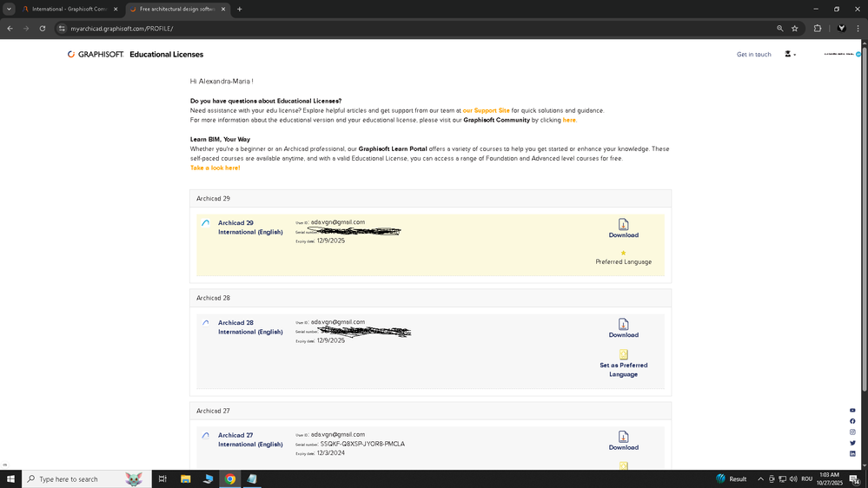Open File Explorer from the taskbar

pos(185,479)
